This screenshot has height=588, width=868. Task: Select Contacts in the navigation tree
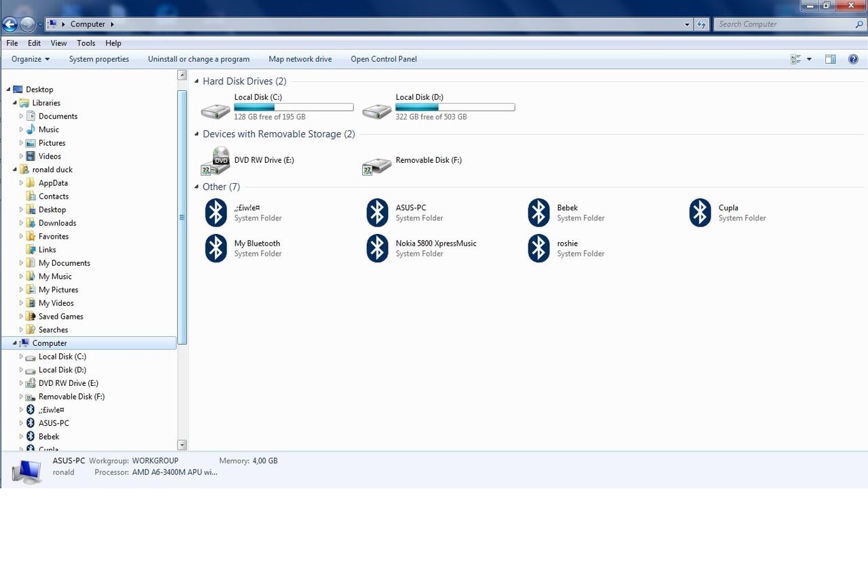[54, 197]
